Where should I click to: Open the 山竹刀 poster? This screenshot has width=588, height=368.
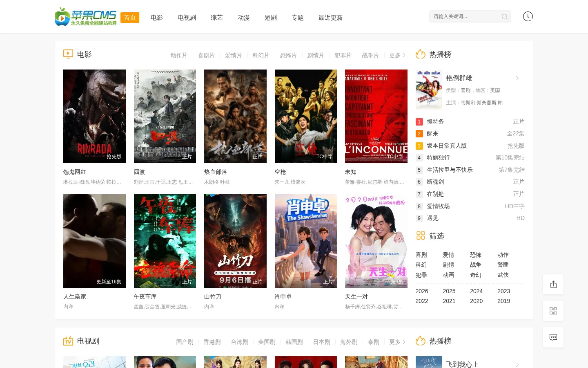point(235,241)
